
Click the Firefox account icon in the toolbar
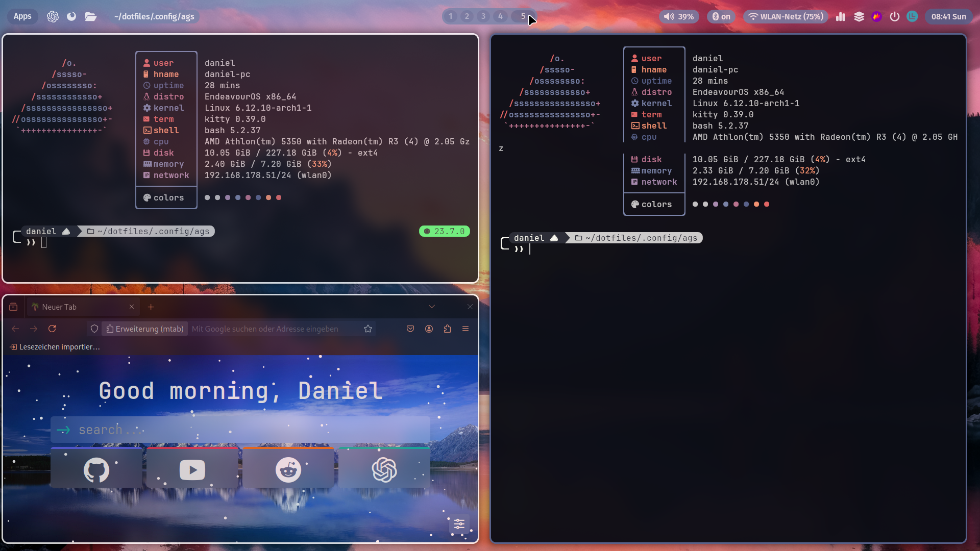pos(429,329)
